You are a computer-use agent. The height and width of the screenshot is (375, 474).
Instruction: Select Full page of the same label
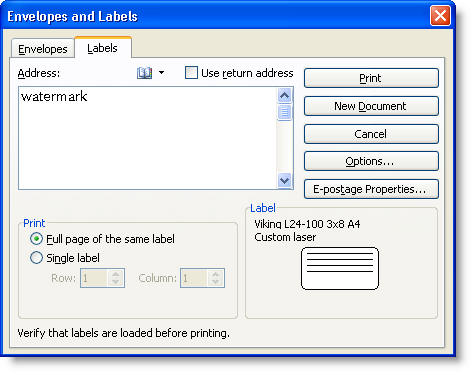click(x=36, y=239)
